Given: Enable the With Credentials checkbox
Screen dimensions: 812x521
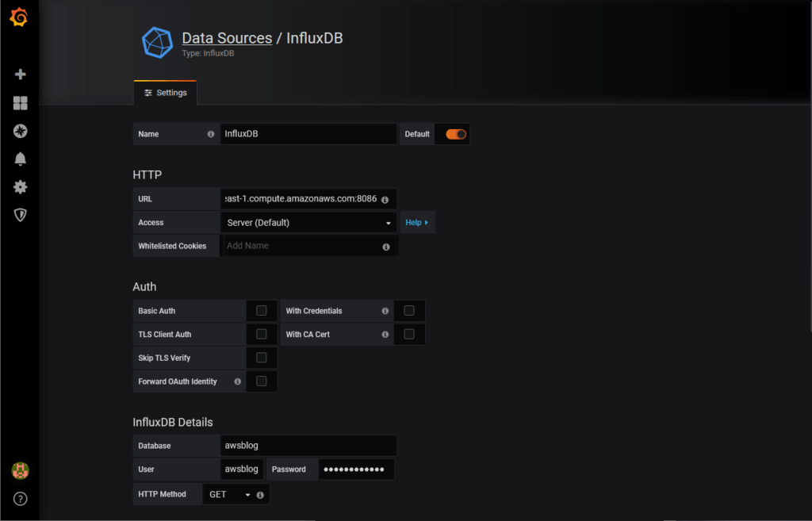Looking at the screenshot, I should pyautogui.click(x=409, y=311).
